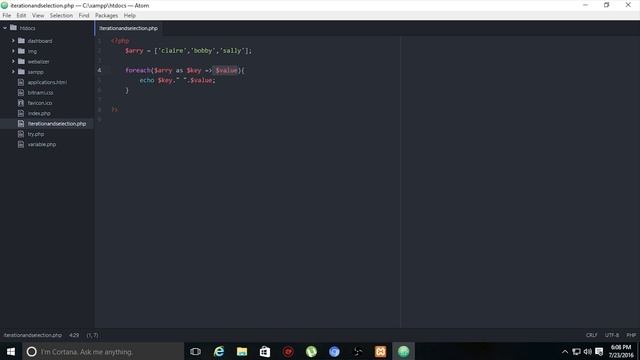Click file icon beside bitnami.css
Viewport: 640px width, 360px height.
point(21,93)
